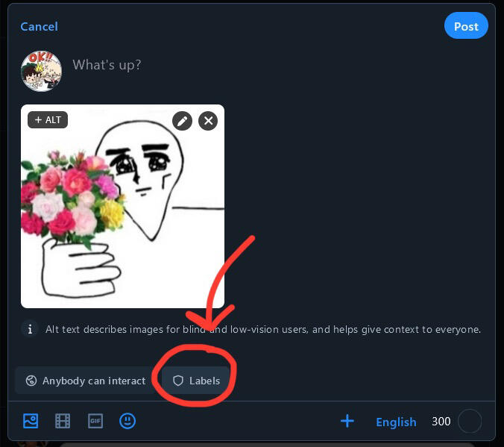Click the alt text info icon
This screenshot has height=447, width=504.
[x=30, y=329]
